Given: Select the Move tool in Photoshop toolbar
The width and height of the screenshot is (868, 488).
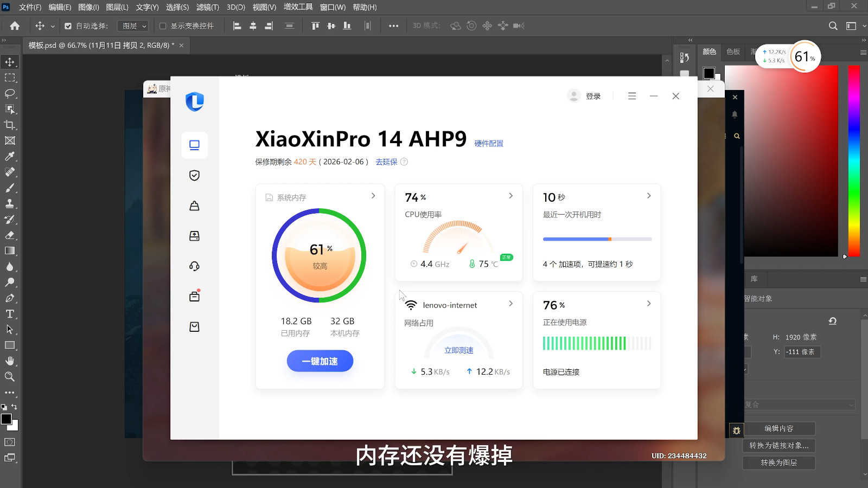Looking at the screenshot, I should (10, 62).
